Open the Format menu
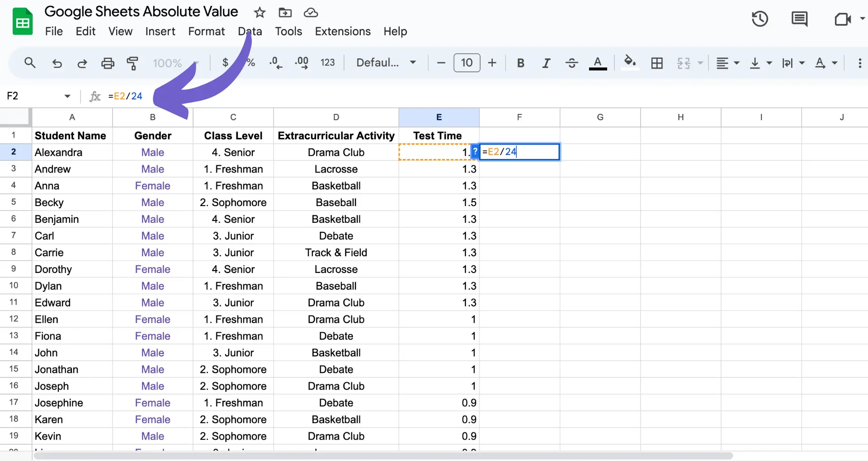 pyautogui.click(x=206, y=31)
